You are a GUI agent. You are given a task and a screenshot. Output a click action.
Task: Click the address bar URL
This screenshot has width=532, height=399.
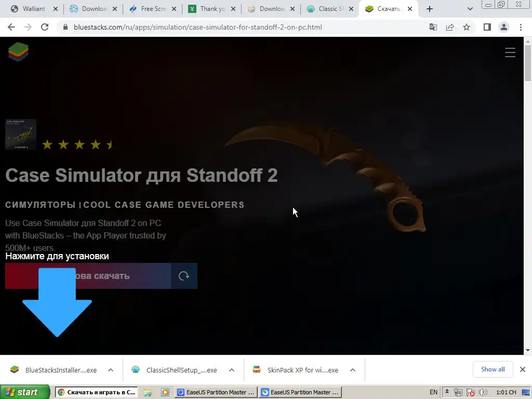click(x=197, y=27)
